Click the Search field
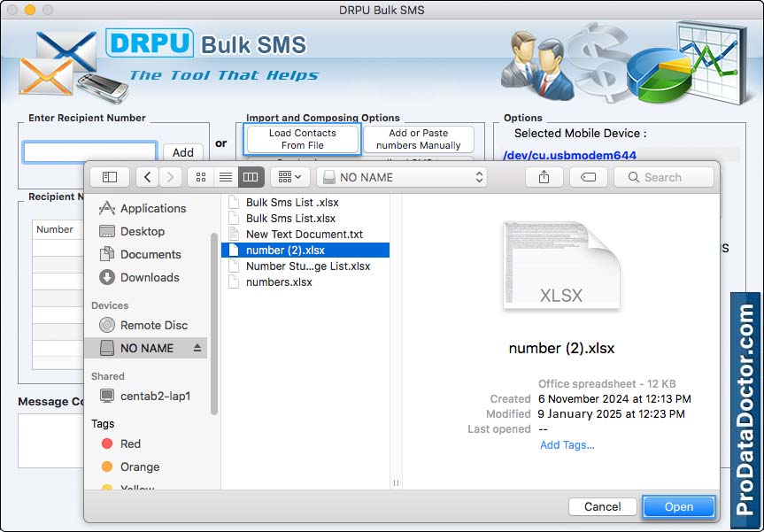This screenshot has height=532, width=764. pyautogui.click(x=664, y=177)
